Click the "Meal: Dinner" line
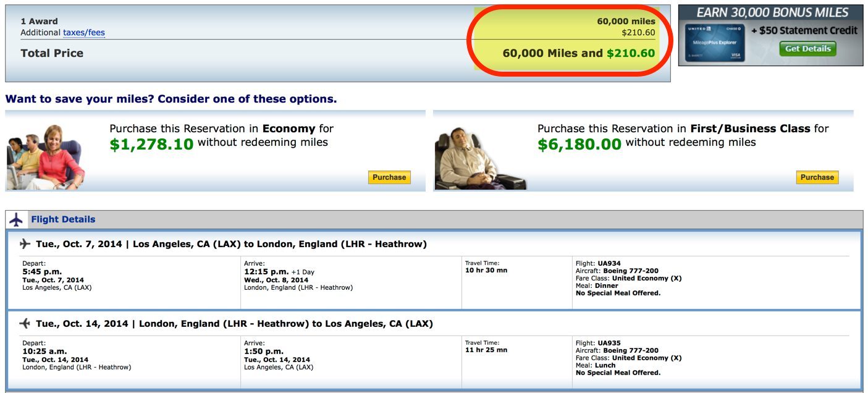The height and width of the screenshot is (393, 868). pyautogui.click(x=596, y=285)
